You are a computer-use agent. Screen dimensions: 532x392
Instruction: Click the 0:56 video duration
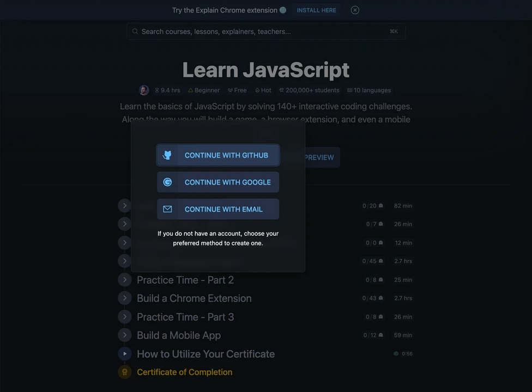click(x=407, y=354)
